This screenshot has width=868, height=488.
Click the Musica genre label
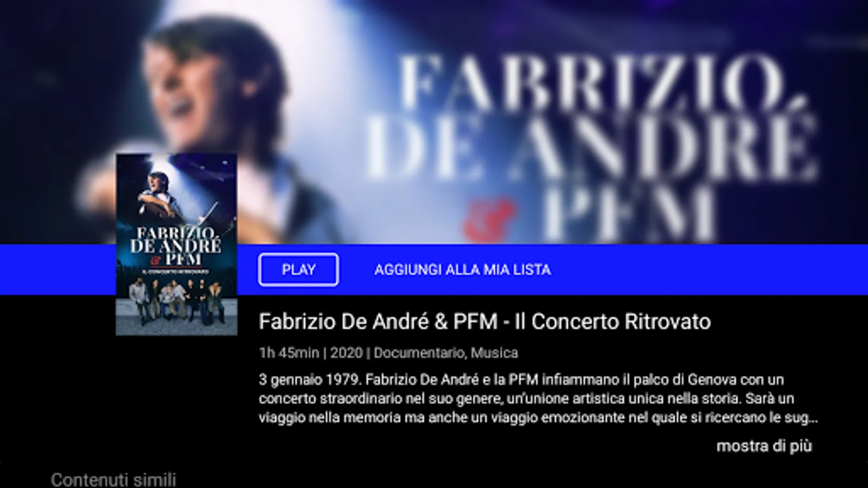pos(494,353)
